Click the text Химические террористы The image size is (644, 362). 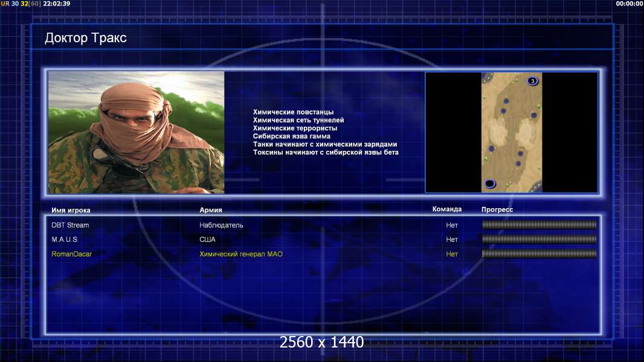click(x=295, y=128)
